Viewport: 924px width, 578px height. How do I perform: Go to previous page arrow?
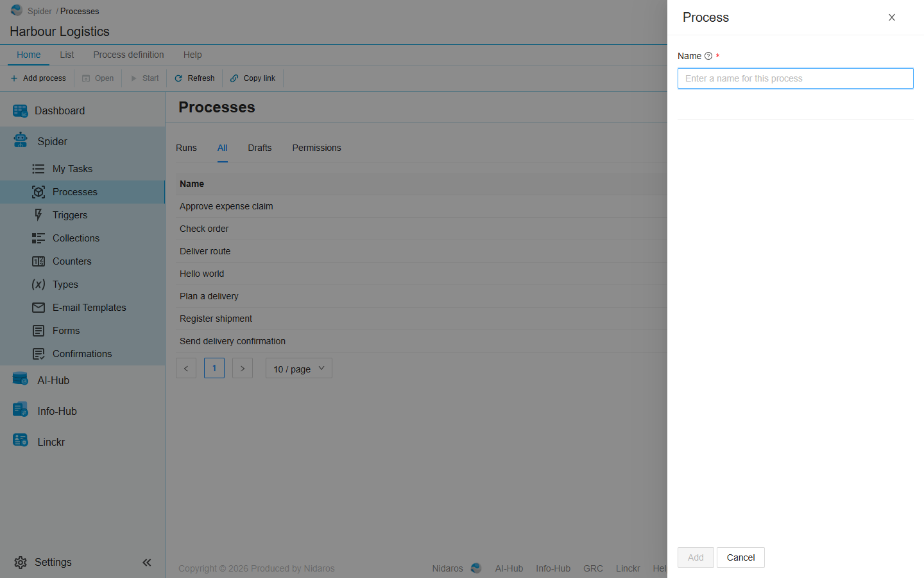pyautogui.click(x=186, y=369)
